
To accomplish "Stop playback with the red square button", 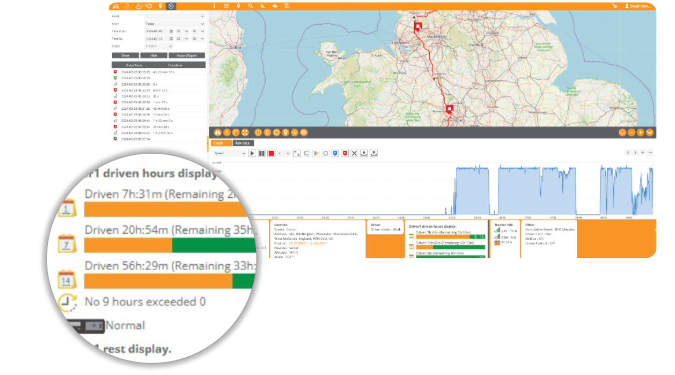I will click(271, 153).
